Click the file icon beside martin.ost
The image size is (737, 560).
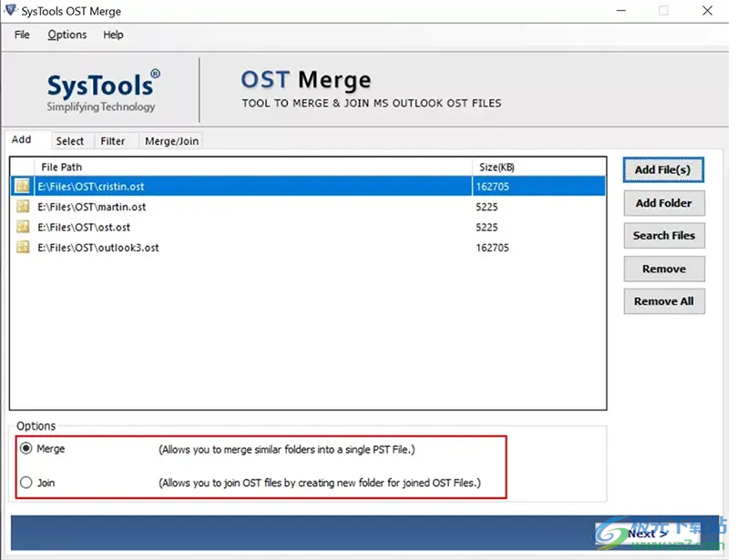click(x=23, y=207)
